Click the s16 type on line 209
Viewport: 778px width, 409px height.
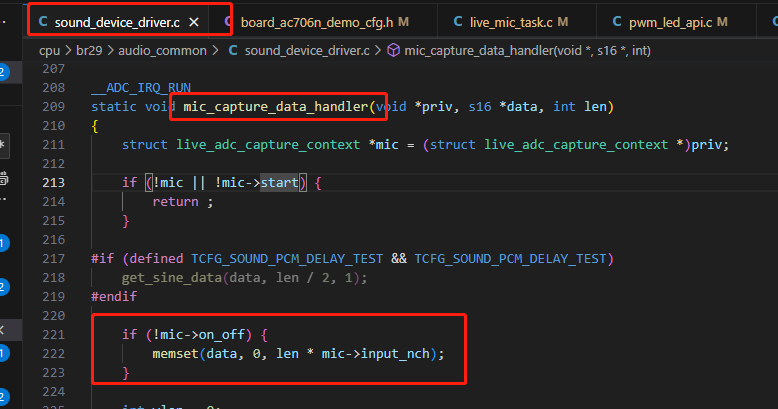pyautogui.click(x=480, y=107)
